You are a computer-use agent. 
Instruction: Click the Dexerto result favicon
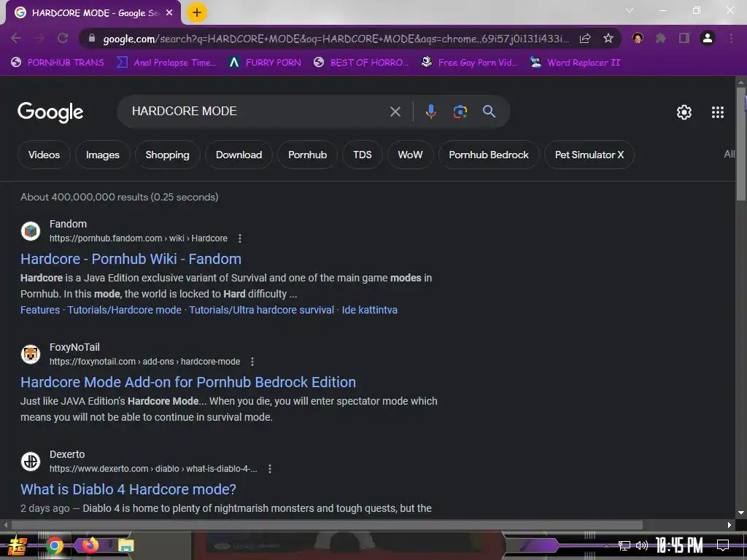[31, 462]
